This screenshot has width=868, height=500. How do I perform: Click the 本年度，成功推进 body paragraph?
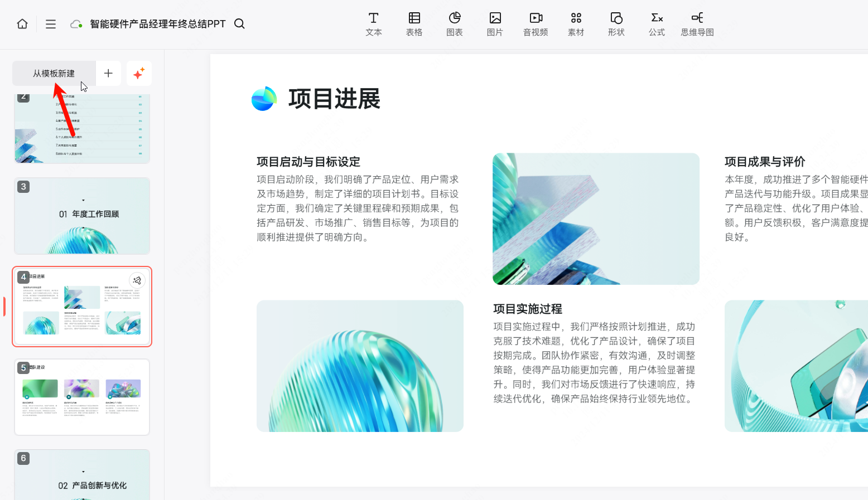[x=796, y=208]
